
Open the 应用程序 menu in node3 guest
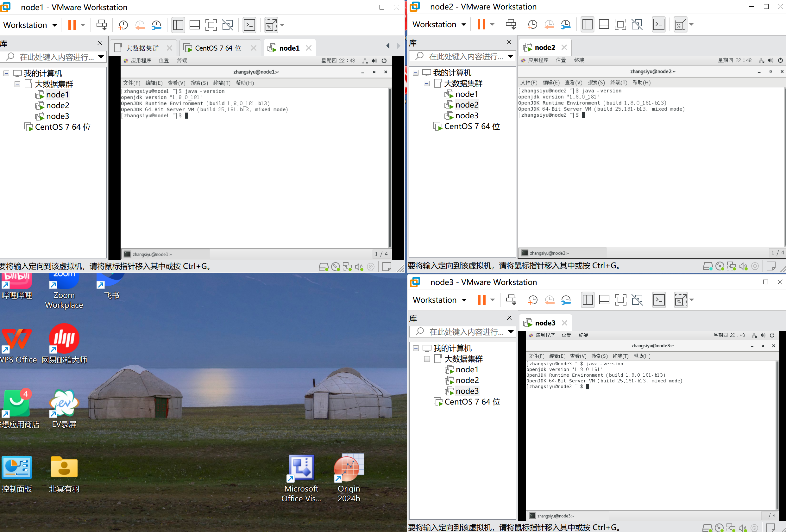tap(544, 335)
